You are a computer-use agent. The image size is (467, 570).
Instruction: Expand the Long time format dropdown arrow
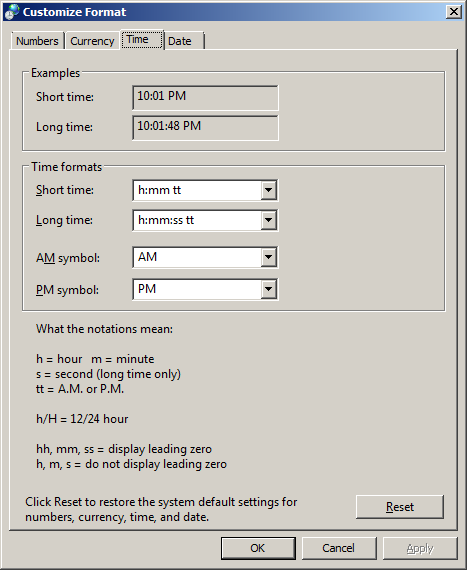coord(269,220)
